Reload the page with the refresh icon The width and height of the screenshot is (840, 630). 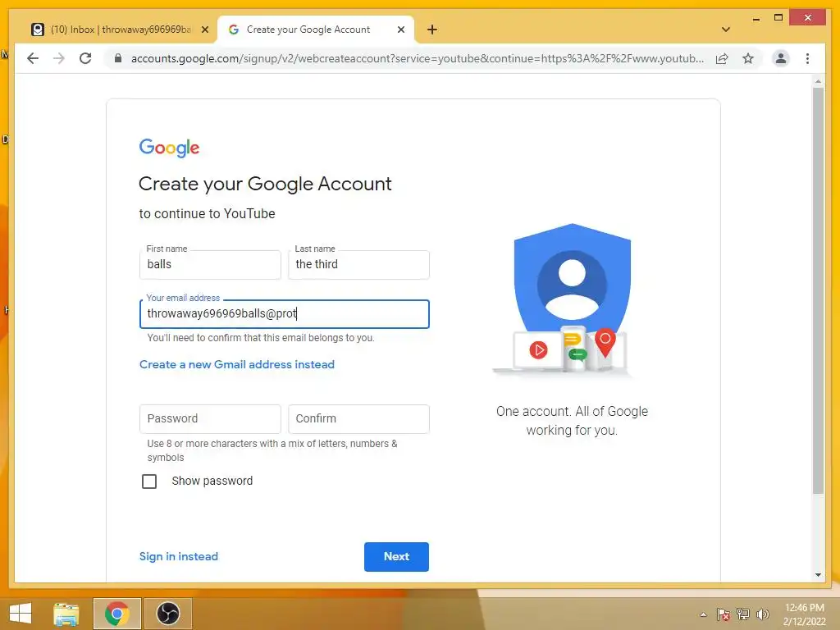pyautogui.click(x=85, y=58)
